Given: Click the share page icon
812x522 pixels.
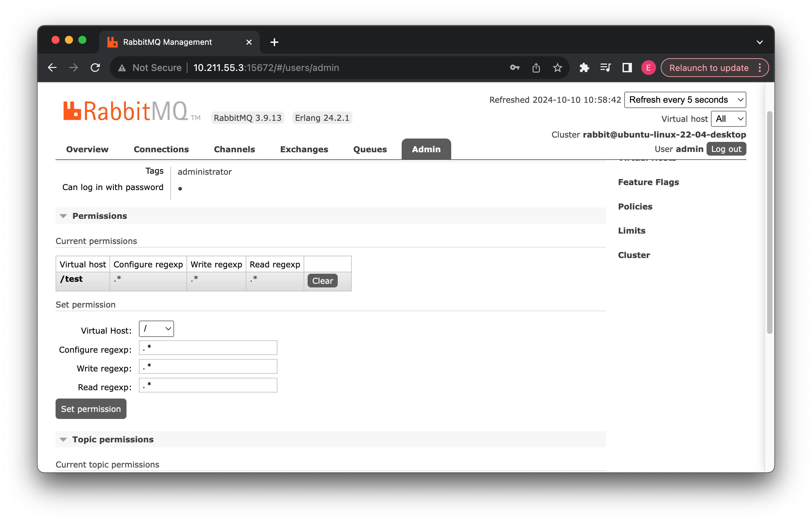Looking at the screenshot, I should coord(536,68).
